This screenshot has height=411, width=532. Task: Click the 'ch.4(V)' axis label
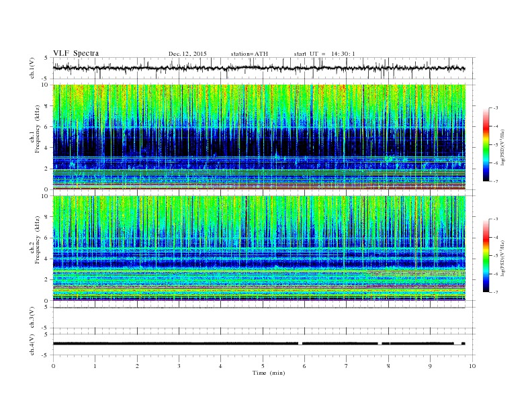[32, 345]
